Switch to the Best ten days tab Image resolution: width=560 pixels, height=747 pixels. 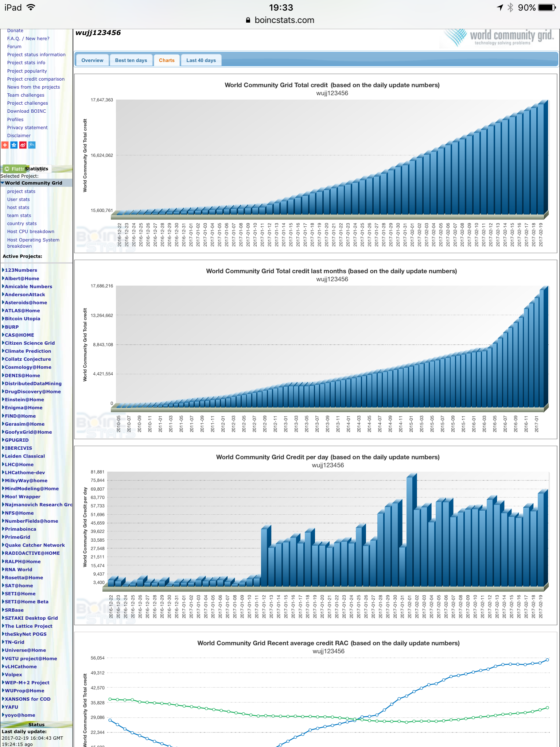point(131,60)
